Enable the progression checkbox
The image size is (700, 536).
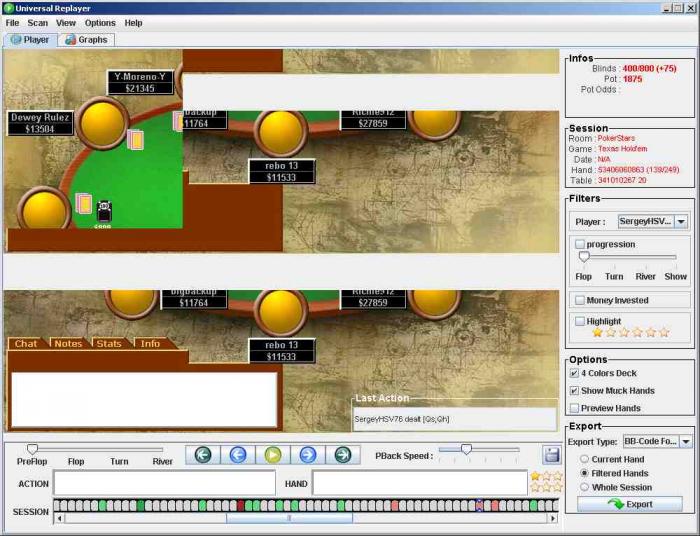580,244
